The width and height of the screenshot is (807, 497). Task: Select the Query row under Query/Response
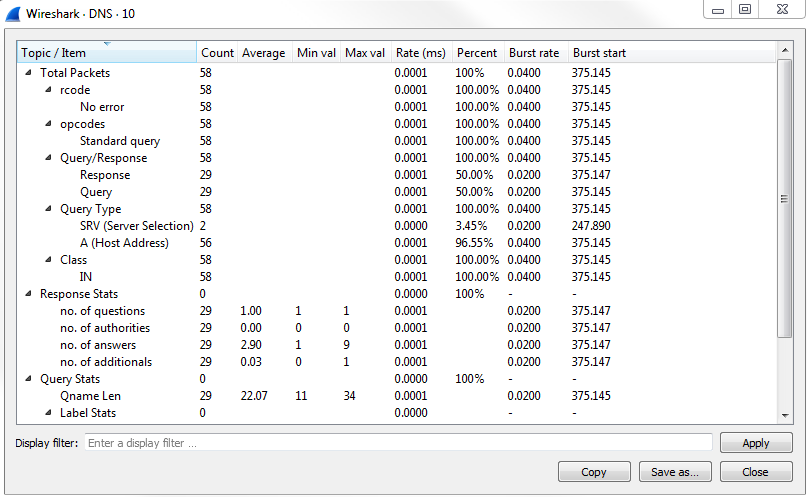pos(396,191)
